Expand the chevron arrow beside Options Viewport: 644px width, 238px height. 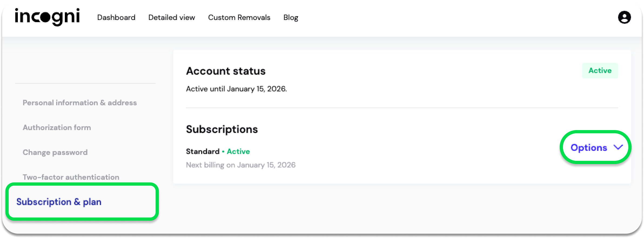point(618,147)
